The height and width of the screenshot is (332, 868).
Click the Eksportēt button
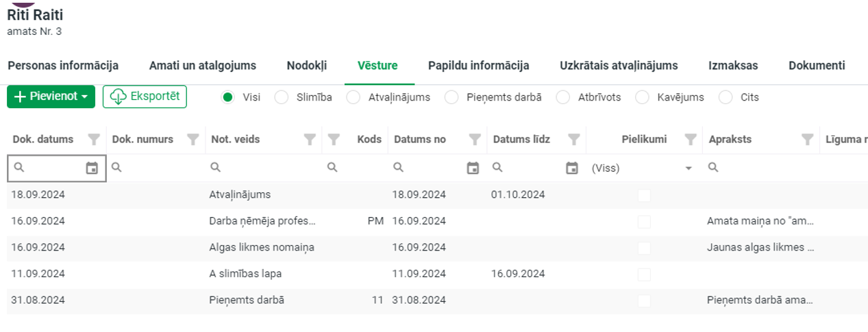click(145, 97)
